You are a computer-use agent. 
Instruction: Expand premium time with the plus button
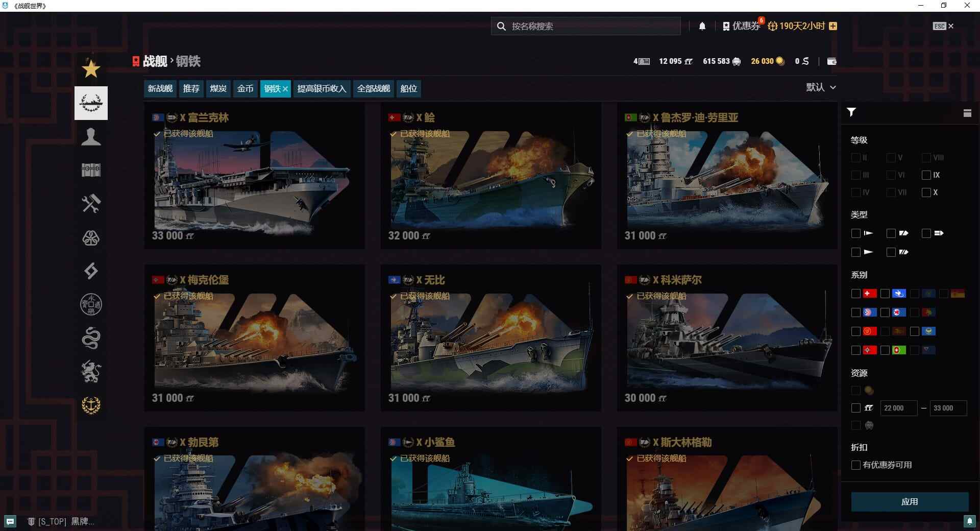[x=833, y=26]
